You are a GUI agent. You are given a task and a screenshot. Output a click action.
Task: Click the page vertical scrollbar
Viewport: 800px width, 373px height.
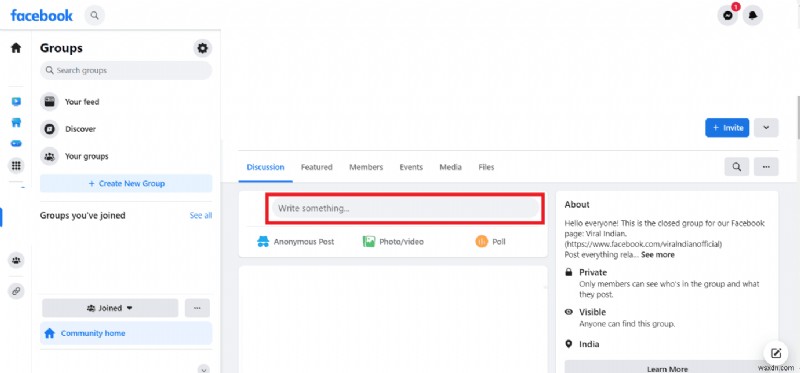coord(797,117)
